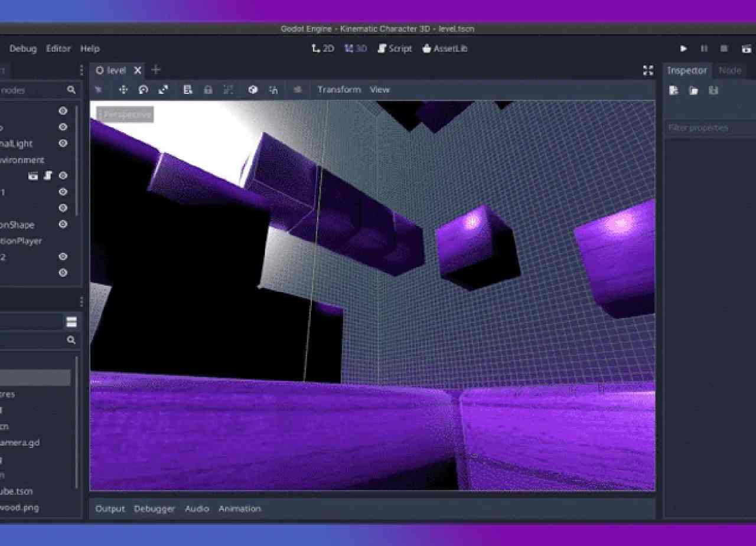Toggle visibility eye of the second tree node

click(x=63, y=127)
